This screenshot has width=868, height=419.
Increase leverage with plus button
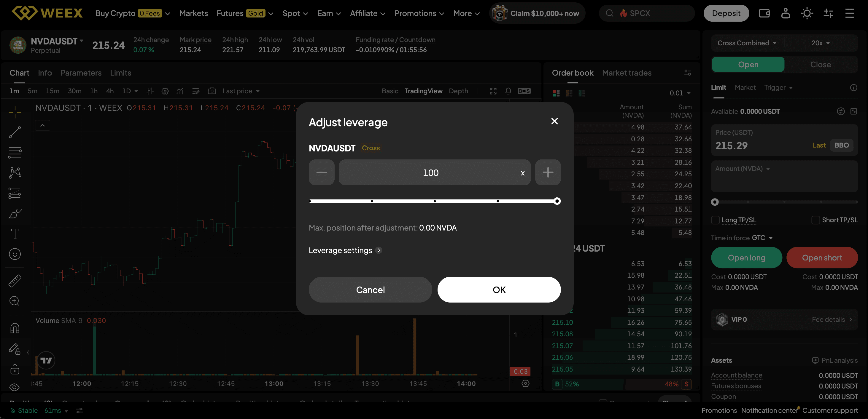(x=548, y=172)
